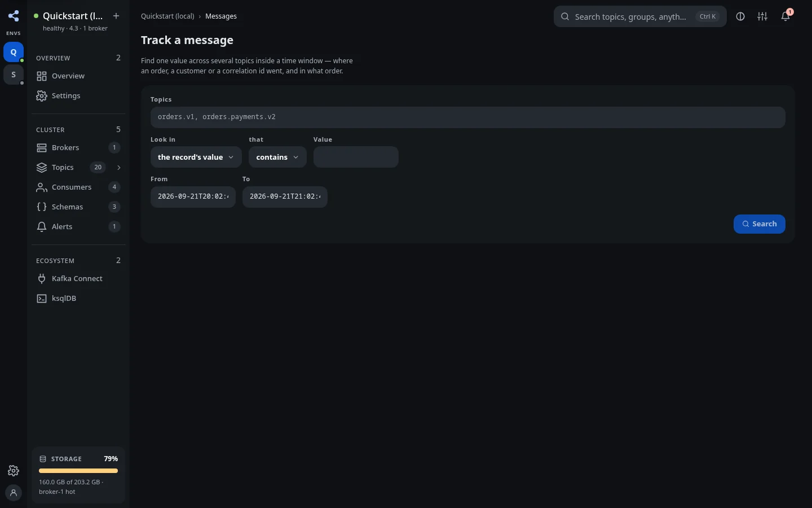Click Quickstart (local) breadcrumb link
The width and height of the screenshot is (812, 508).
(x=167, y=16)
